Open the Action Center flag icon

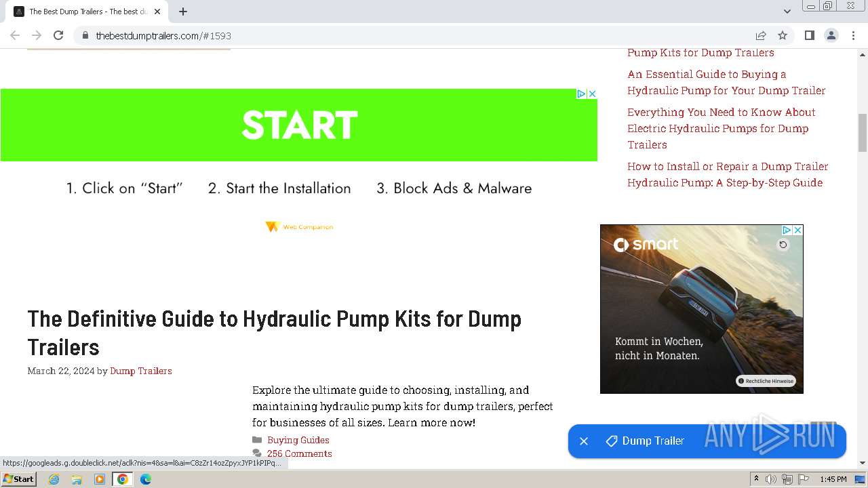804,479
